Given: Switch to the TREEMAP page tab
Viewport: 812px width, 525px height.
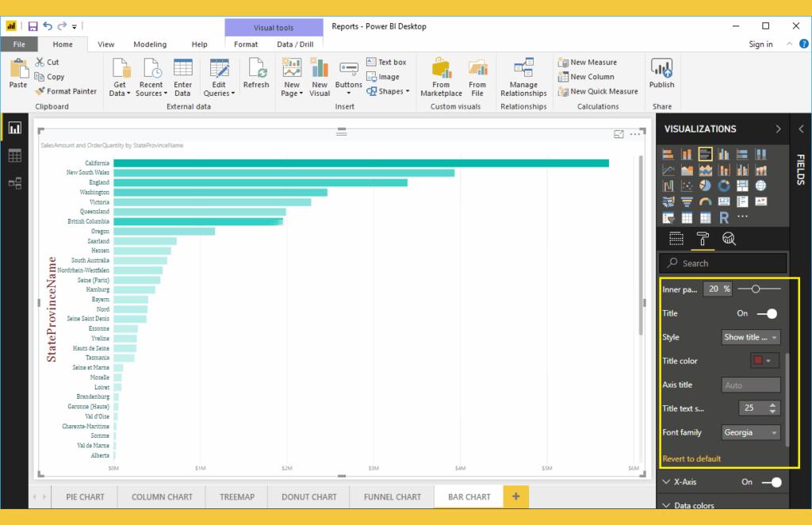Looking at the screenshot, I should 237,497.
